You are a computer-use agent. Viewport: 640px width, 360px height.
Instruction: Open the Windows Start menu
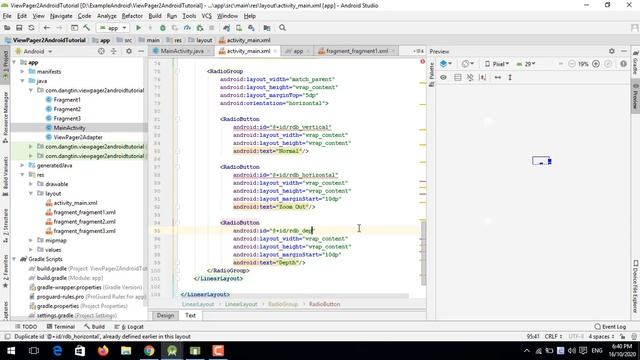(x=11, y=351)
